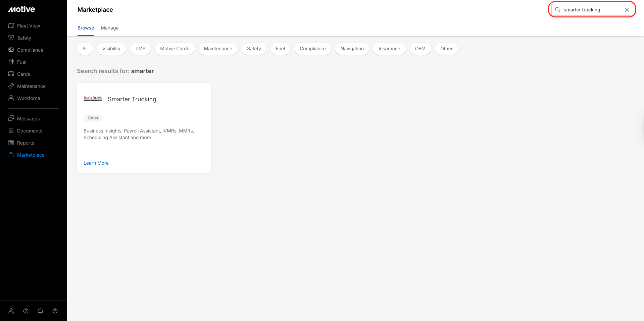Select the Other category filter chip
This screenshot has height=321, width=644.
tap(446, 49)
